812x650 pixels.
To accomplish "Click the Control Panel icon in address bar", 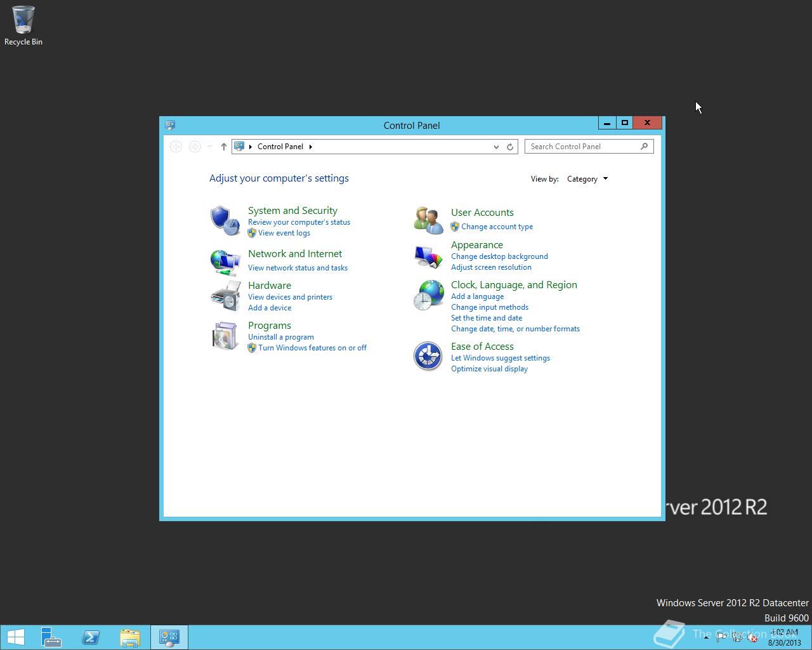I will click(x=239, y=146).
